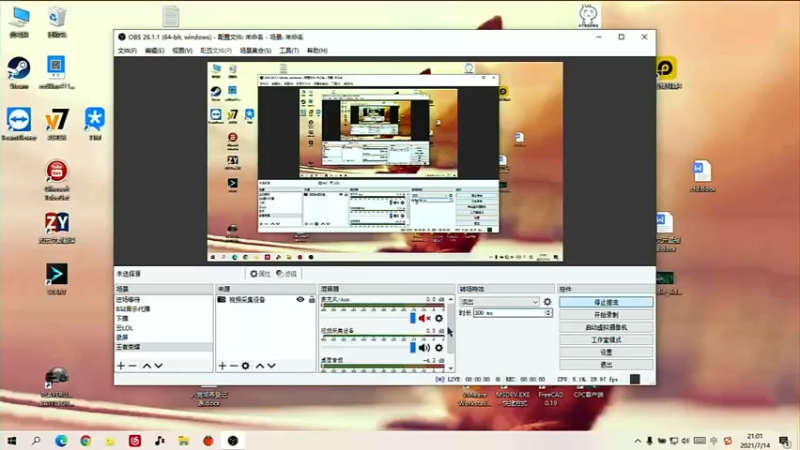
Task: Open the taskbar search icon
Action: 36,441
